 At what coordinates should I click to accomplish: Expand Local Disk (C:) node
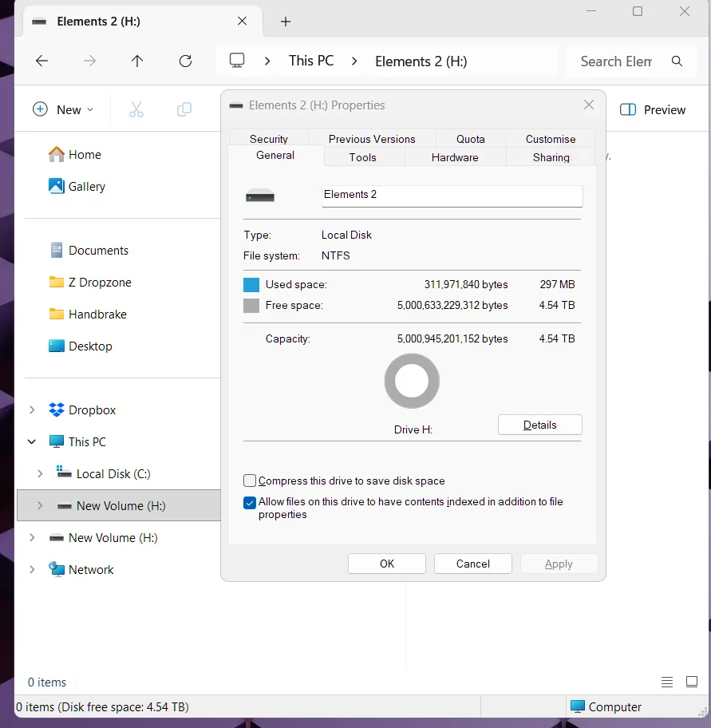click(x=40, y=473)
